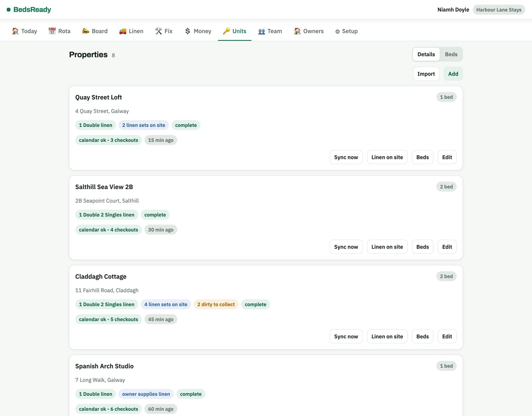
Task: Click the Owners house icon
Action: [297, 31]
